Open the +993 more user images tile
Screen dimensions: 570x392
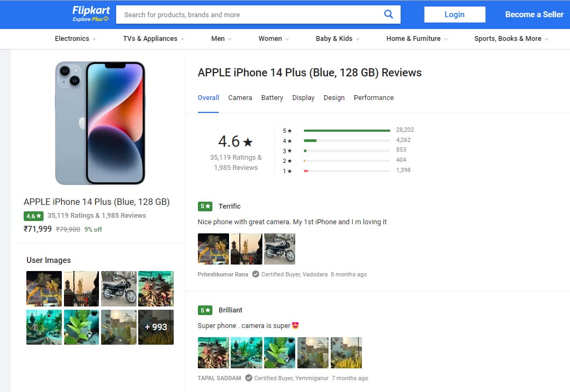pyautogui.click(x=156, y=327)
